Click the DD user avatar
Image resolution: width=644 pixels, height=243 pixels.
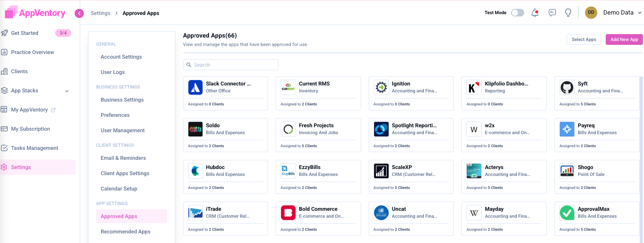point(591,13)
